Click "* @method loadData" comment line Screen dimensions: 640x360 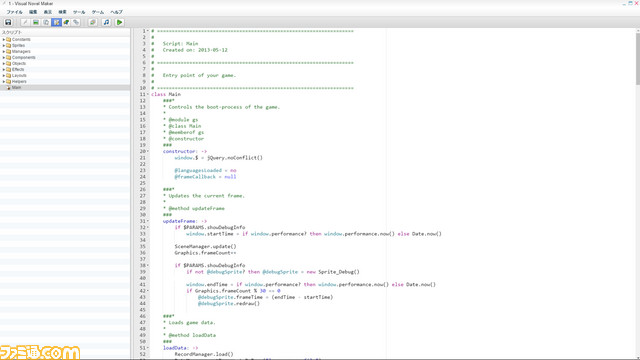pos(189,335)
